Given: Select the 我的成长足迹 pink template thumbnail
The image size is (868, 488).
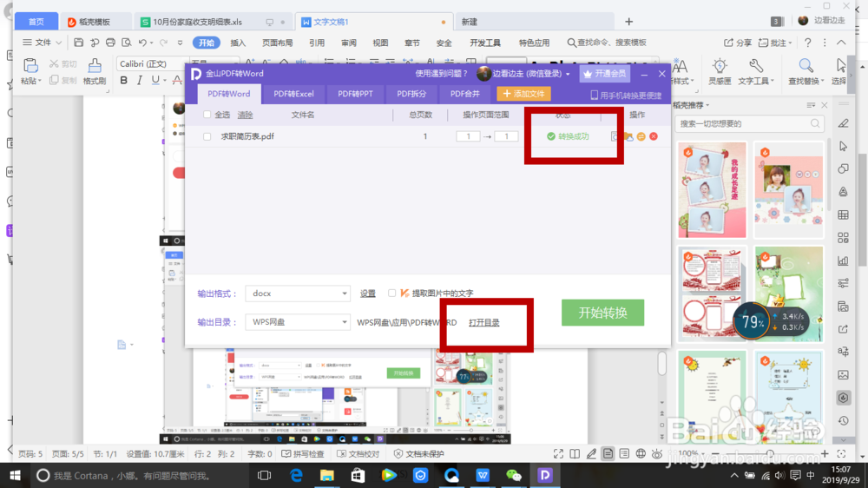Looking at the screenshot, I should click(x=712, y=190).
